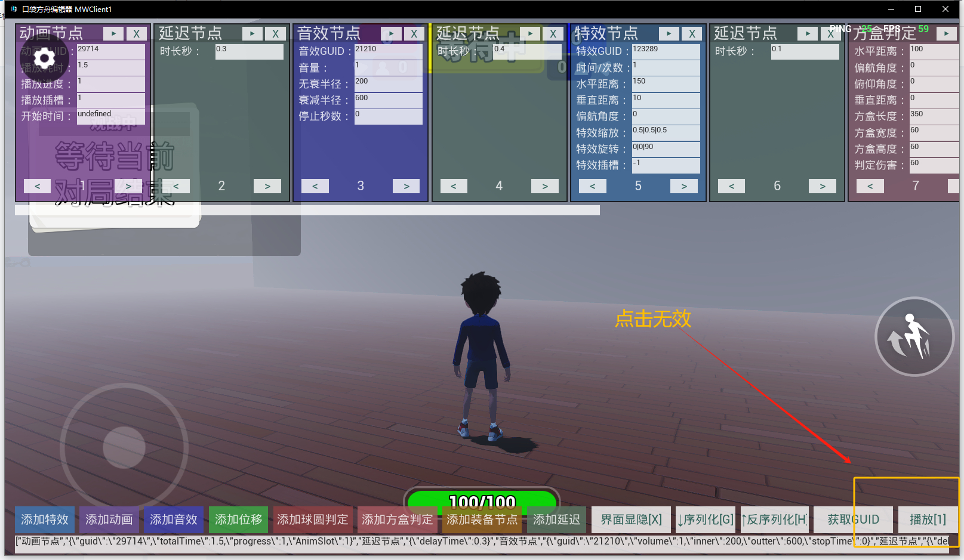The width and height of the screenshot is (964, 560).
Task: Click 反序列化[H] button
Action: (774, 519)
